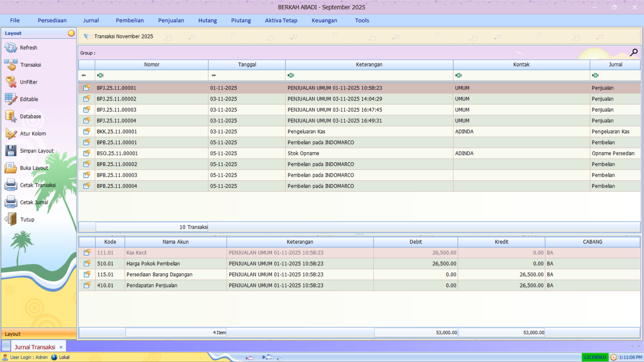Click the UnFilter funnel icon

pos(11,82)
